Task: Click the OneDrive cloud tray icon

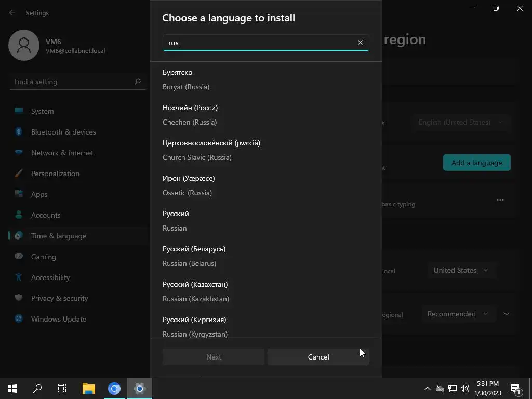Action: coord(440,389)
